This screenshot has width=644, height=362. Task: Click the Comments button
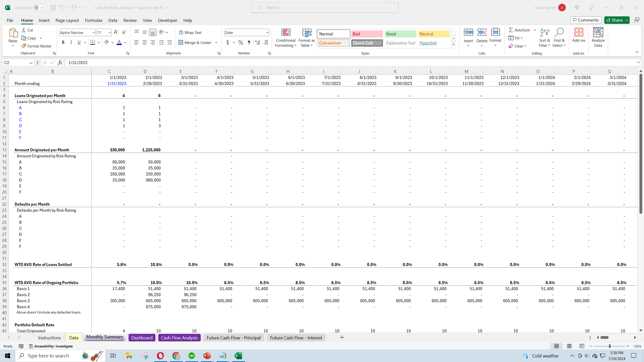point(586,20)
